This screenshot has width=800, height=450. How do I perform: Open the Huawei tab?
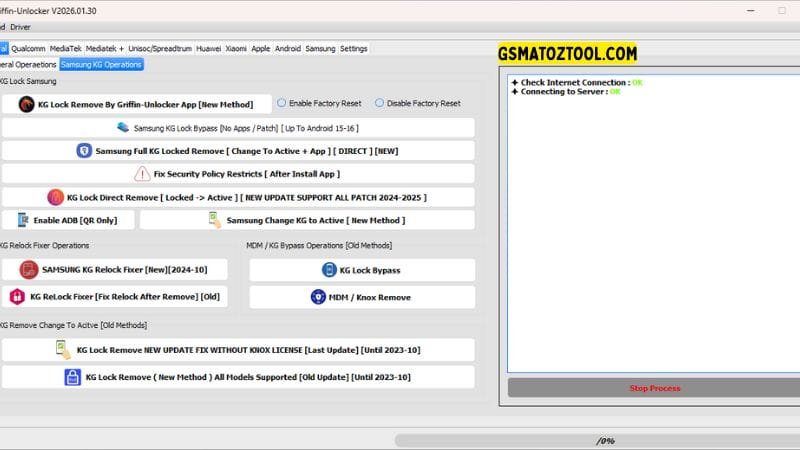pos(208,48)
